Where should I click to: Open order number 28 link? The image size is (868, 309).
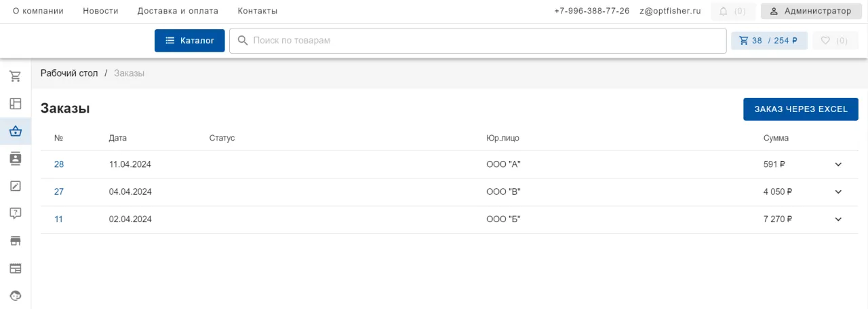coord(59,164)
